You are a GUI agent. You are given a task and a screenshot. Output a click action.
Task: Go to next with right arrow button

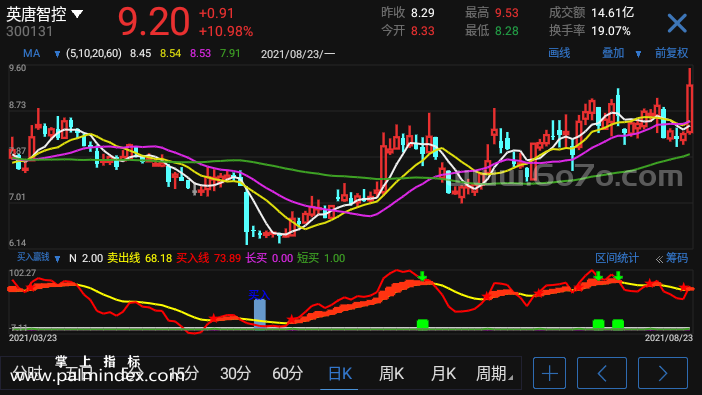(663, 373)
